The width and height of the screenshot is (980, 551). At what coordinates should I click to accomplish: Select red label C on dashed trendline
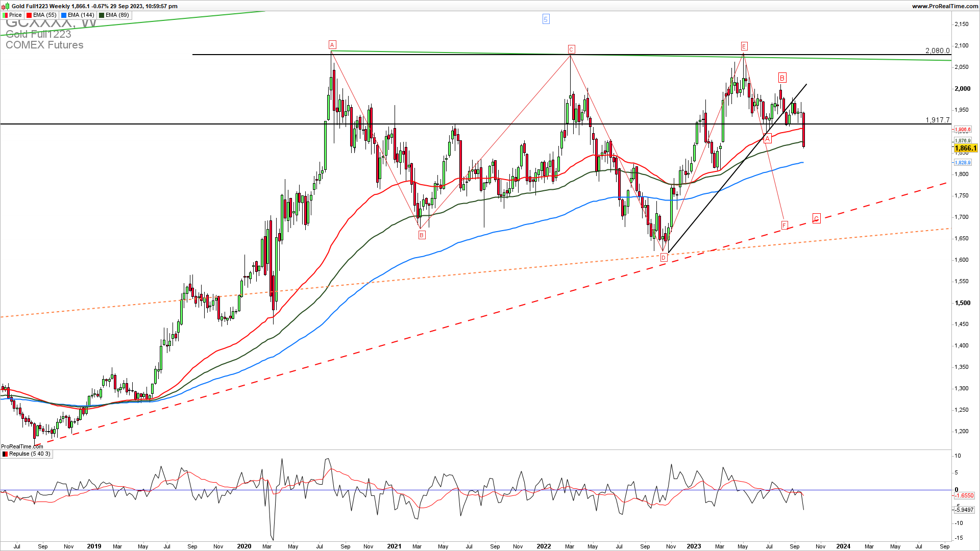816,219
